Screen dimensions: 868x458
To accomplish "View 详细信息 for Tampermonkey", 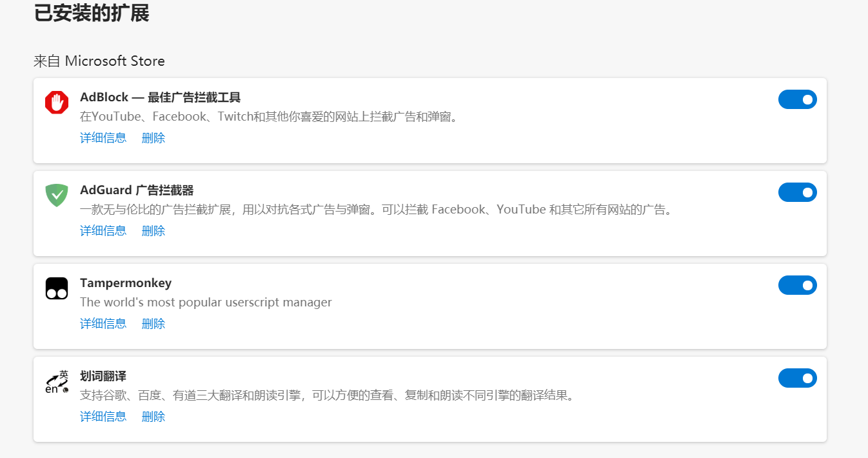I will coord(103,324).
